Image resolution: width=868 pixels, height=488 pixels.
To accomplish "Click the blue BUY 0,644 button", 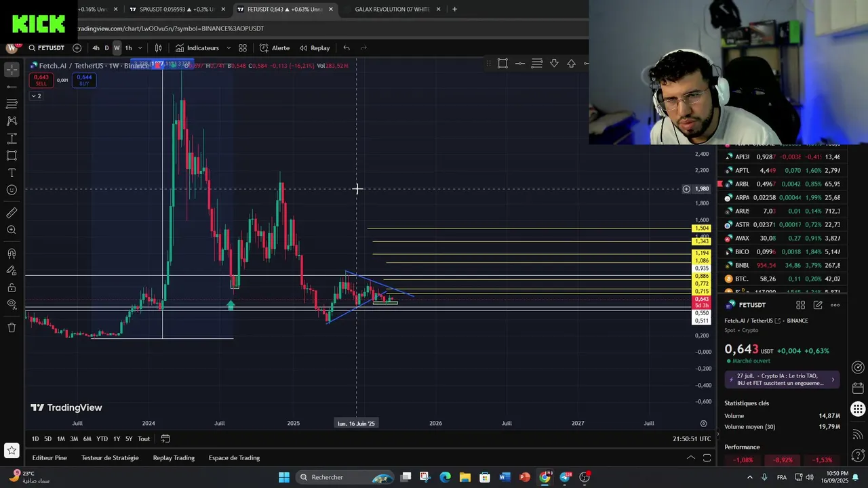I will (x=84, y=80).
